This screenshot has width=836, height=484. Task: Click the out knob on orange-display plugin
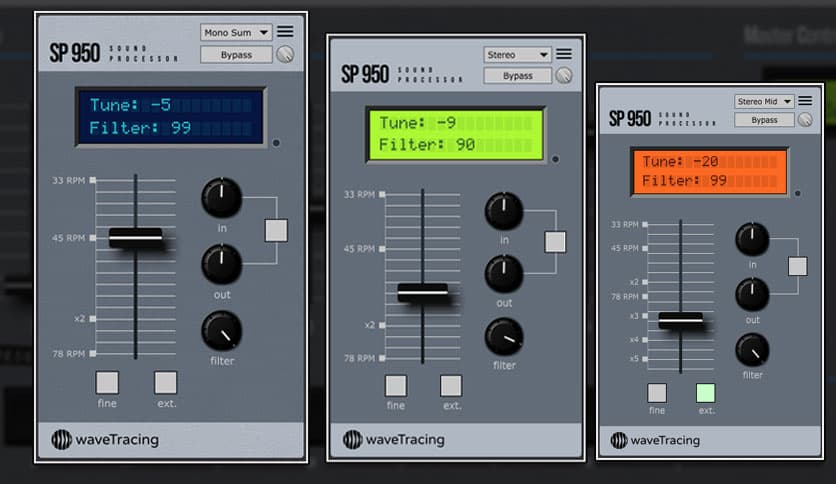coord(752,294)
